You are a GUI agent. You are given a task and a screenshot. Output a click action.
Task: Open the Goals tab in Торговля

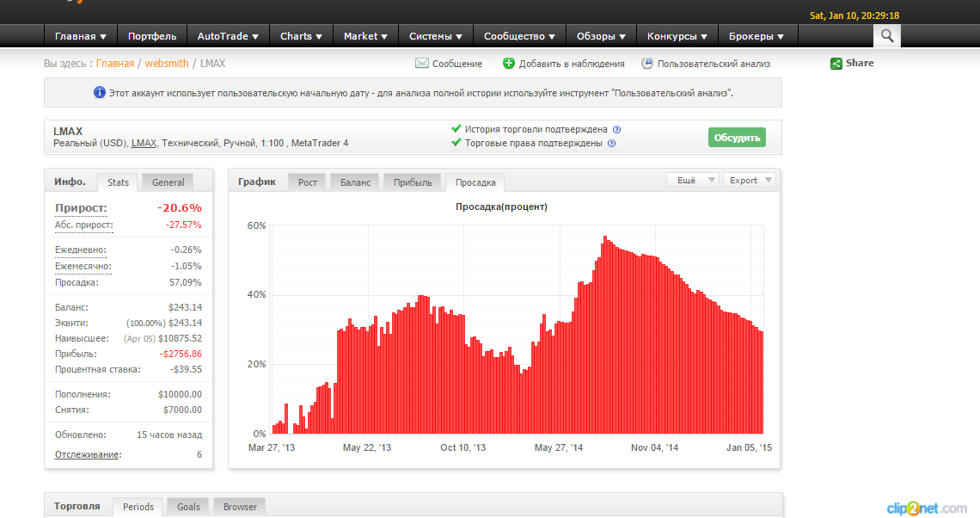tap(188, 507)
